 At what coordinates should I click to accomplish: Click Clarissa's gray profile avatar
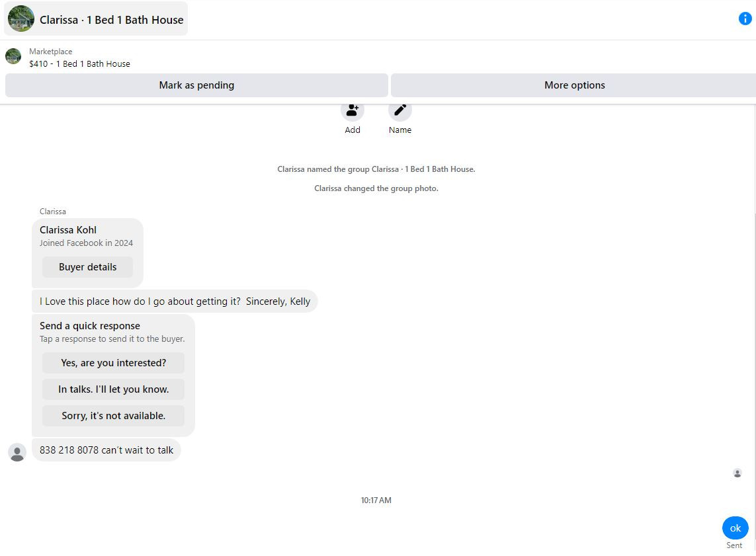click(17, 452)
